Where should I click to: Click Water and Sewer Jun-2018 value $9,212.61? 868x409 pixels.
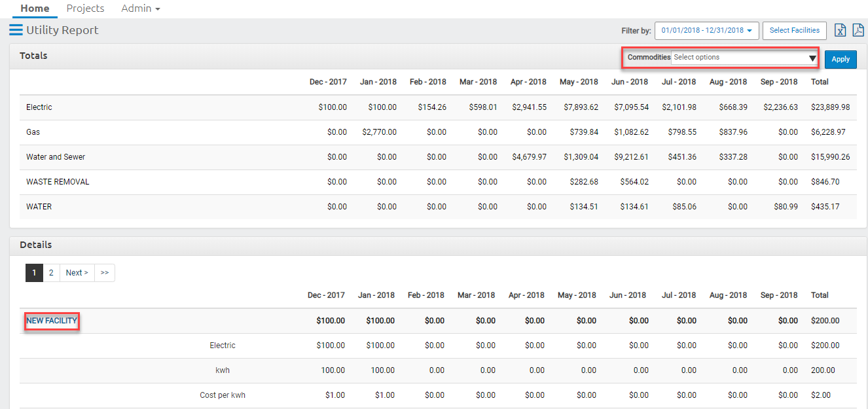(x=631, y=157)
